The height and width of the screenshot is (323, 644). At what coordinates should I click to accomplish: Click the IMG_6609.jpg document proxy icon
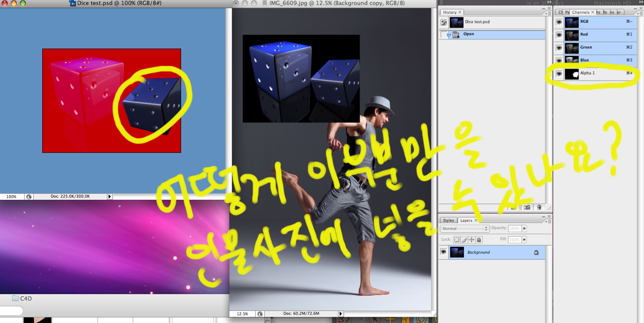[265, 3]
